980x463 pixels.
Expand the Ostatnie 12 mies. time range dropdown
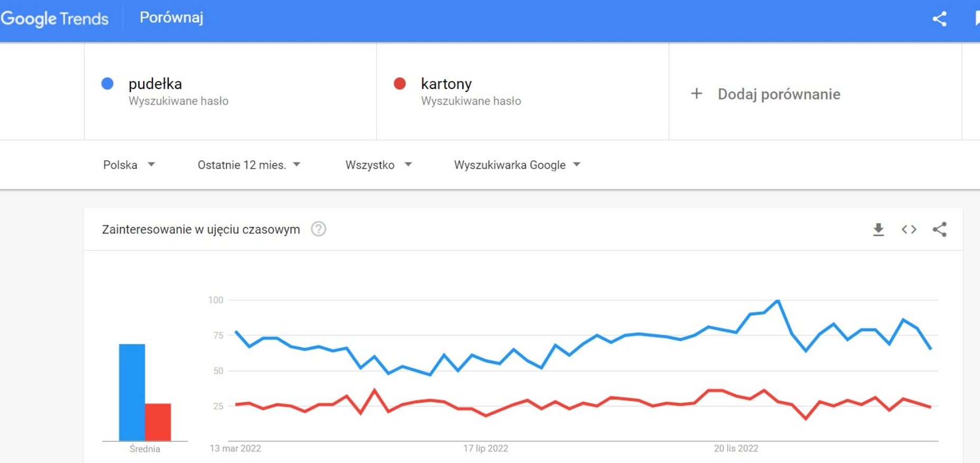pyautogui.click(x=249, y=165)
